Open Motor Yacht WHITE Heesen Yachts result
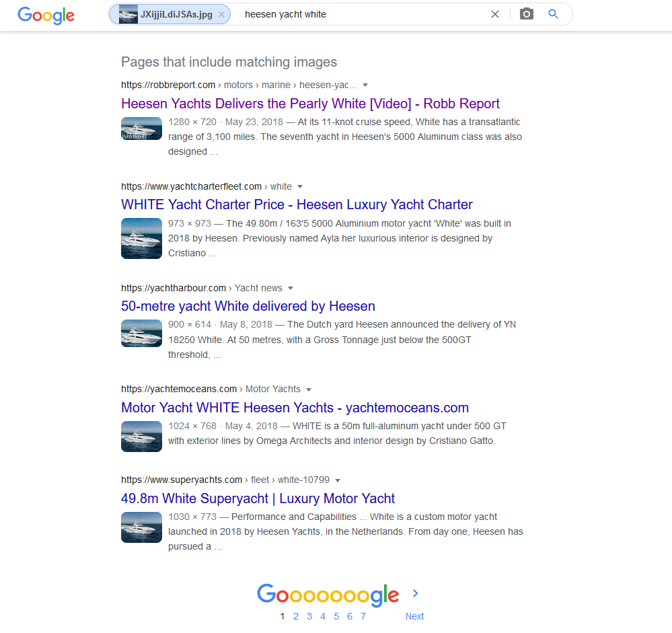This screenshot has height=633, width=672. click(295, 408)
